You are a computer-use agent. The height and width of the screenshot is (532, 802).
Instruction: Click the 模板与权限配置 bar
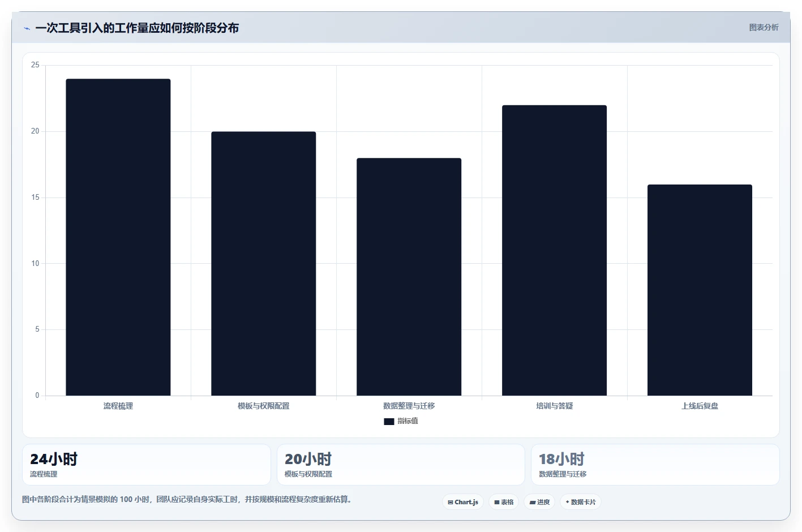click(x=264, y=264)
